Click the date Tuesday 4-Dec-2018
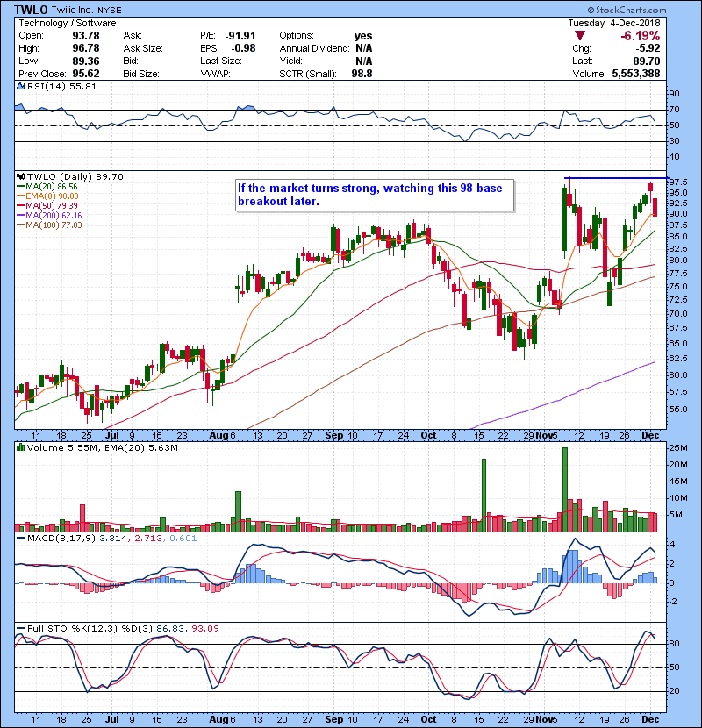Screen dimensions: 702x728 click(x=613, y=23)
